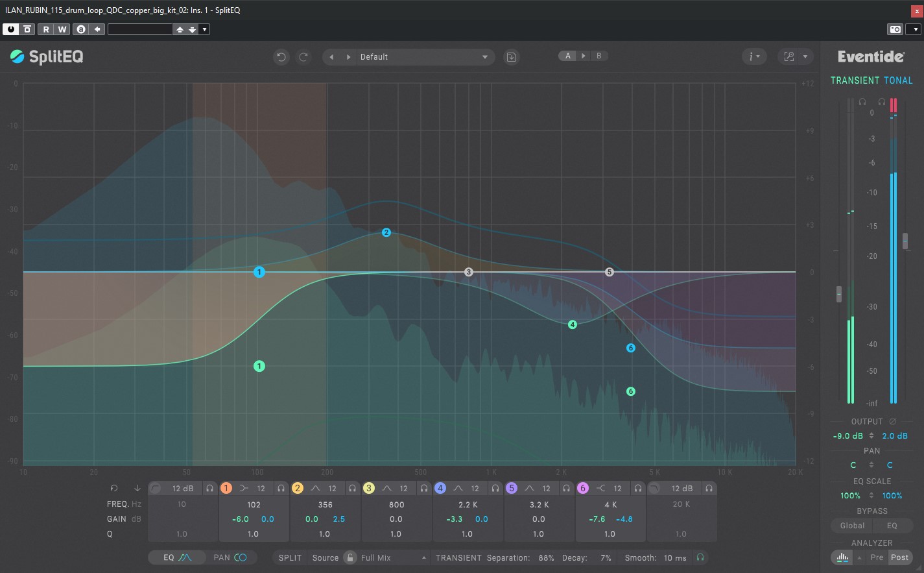Click the output phase invert icon
This screenshot has width=924, height=573.
[x=892, y=422]
